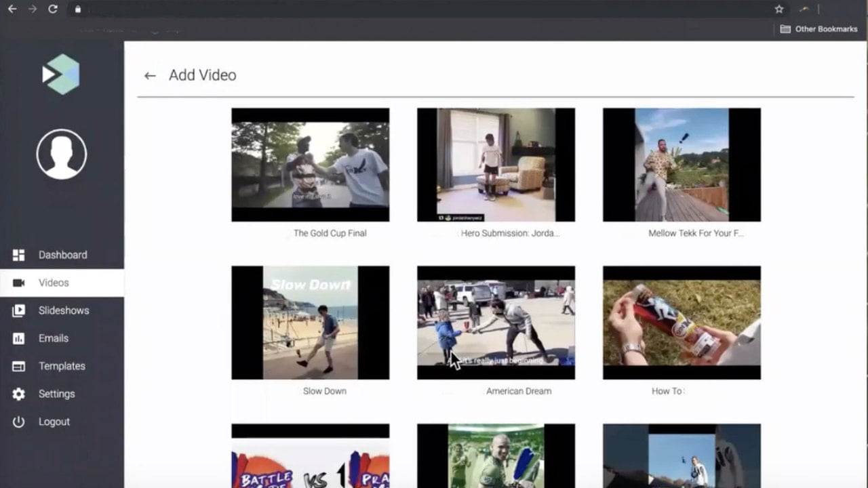This screenshot has width=868, height=488.
Task: Click the American Dream title text
Action: point(519,391)
